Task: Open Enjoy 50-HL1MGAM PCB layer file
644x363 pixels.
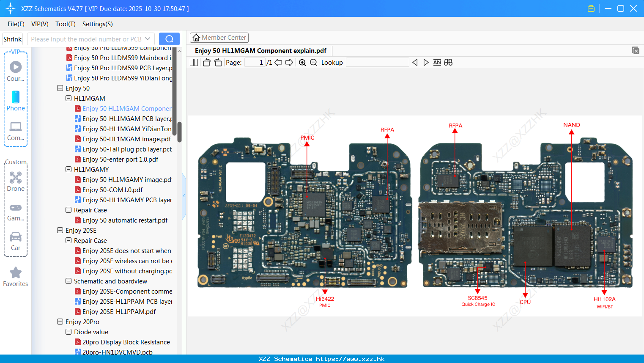Action: pyautogui.click(x=123, y=118)
